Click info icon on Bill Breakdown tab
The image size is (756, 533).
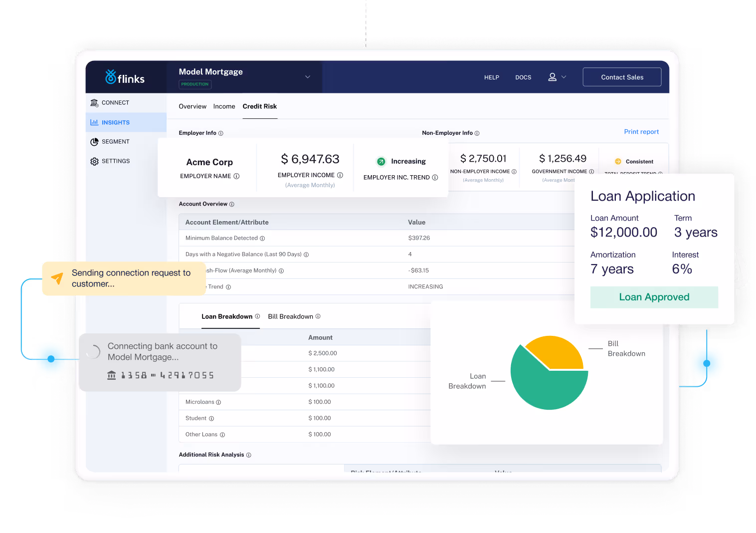[318, 316]
